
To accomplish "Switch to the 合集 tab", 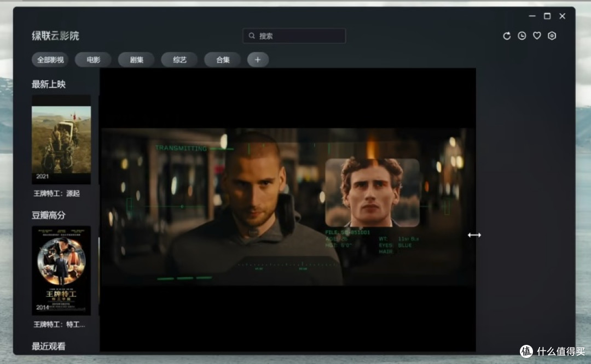I will [222, 60].
